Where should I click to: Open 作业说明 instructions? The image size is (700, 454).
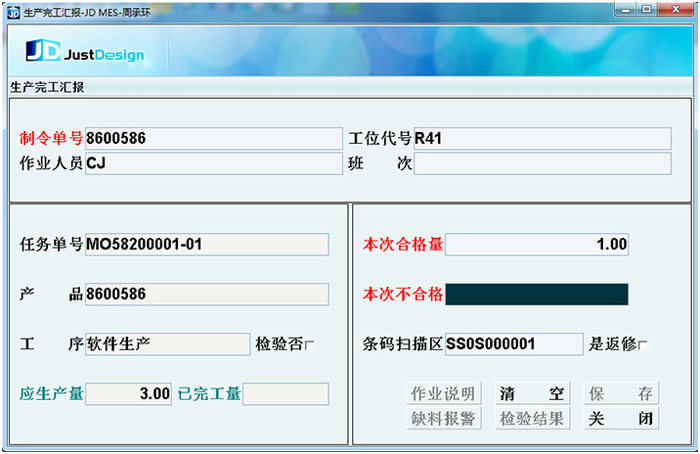point(445,394)
